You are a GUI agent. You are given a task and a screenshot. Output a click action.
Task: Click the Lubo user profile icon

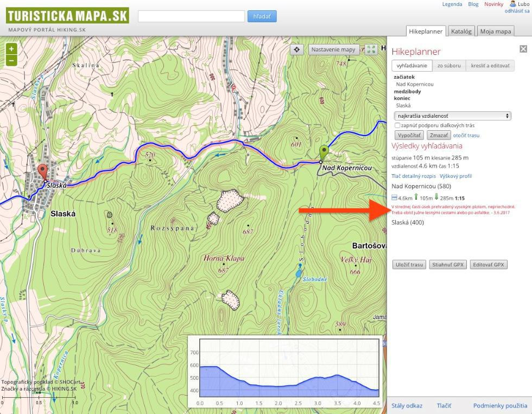point(513,4)
